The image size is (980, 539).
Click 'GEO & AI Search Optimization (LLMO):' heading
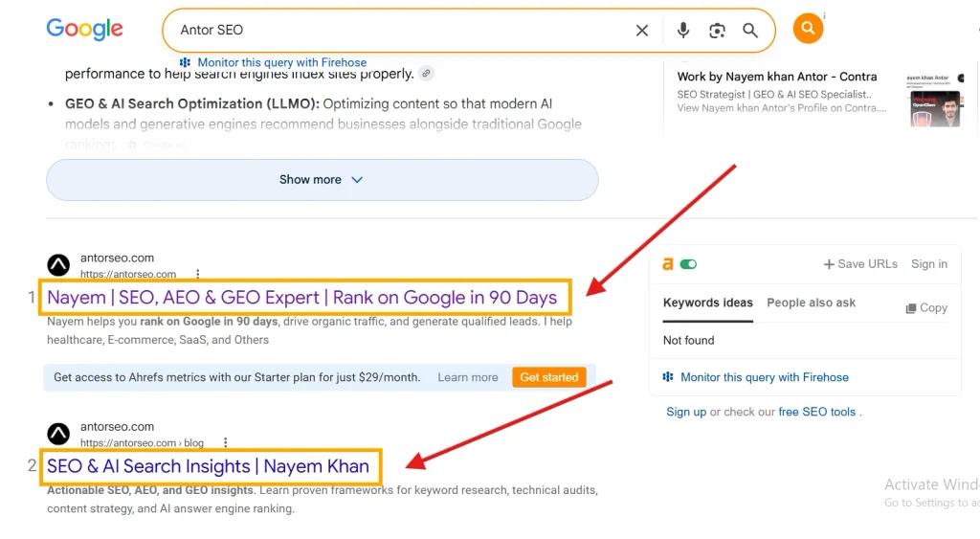click(x=192, y=103)
